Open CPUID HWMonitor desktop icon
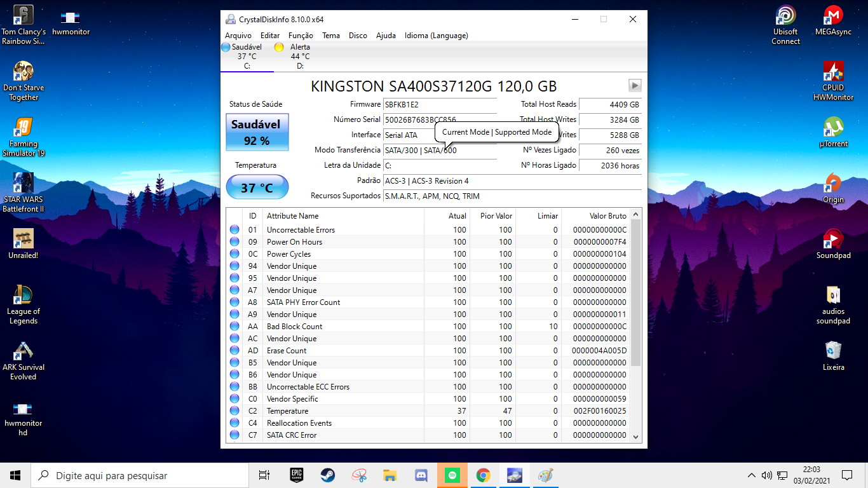Image resolution: width=868 pixels, height=488 pixels. (833, 81)
